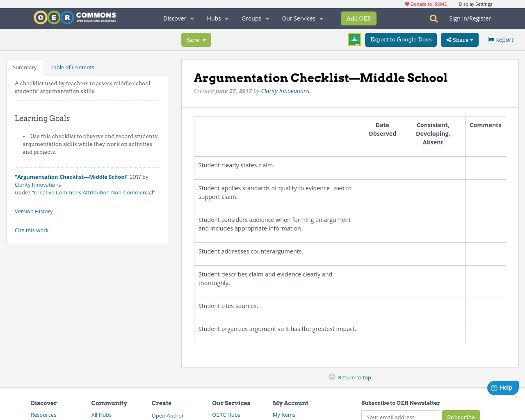Open the Discover dropdown

click(178, 18)
